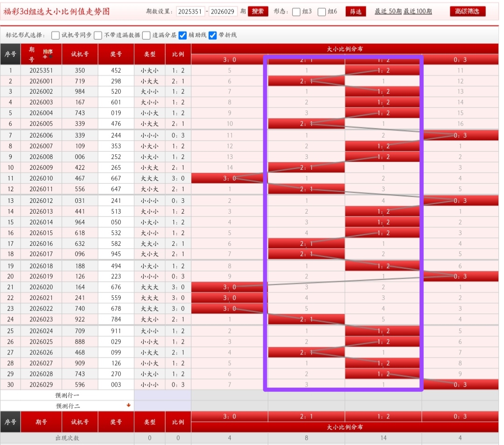Image resolution: width=504 pixels, height=445 pixels.
Task: Click the 预测行一 prediction row cell
Action: click(68, 395)
